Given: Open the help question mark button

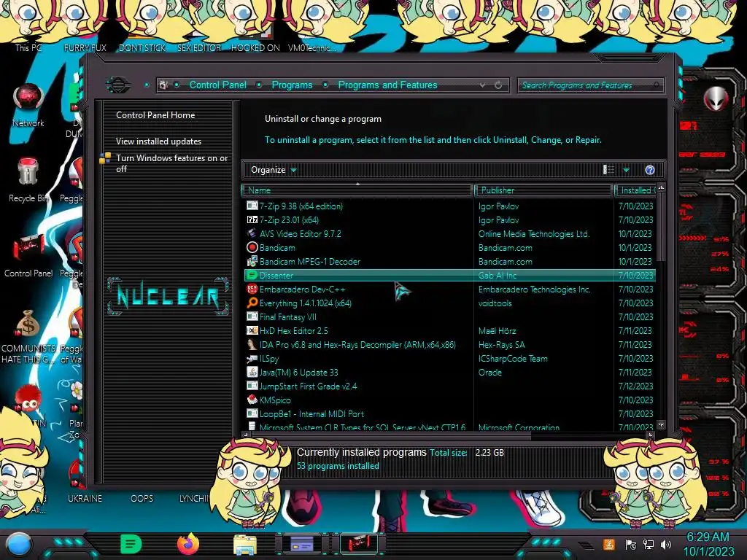Looking at the screenshot, I should point(650,170).
